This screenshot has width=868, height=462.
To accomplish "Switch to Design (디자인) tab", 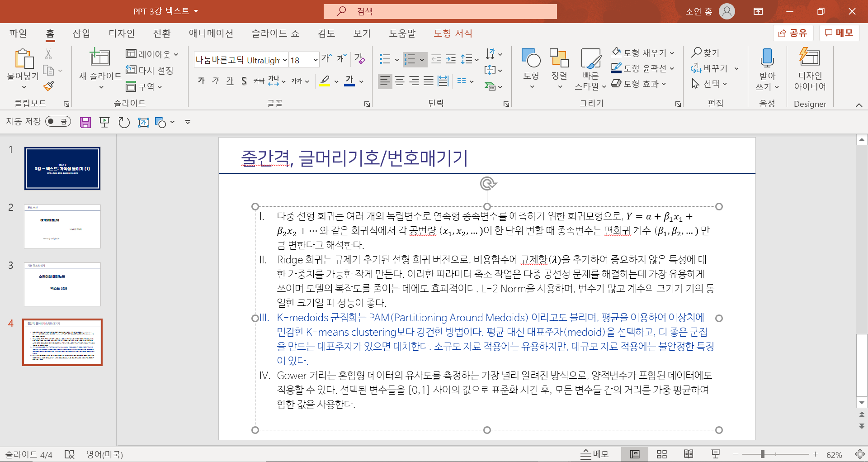I will pyautogui.click(x=122, y=33).
